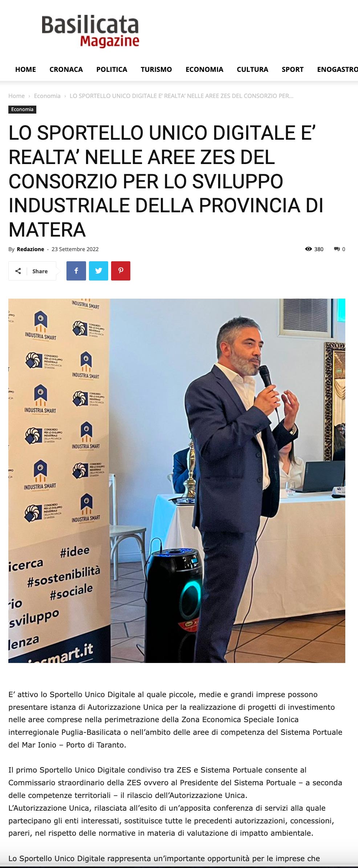
Task: Open the featured speaker photo
Action: pyautogui.click(x=177, y=480)
